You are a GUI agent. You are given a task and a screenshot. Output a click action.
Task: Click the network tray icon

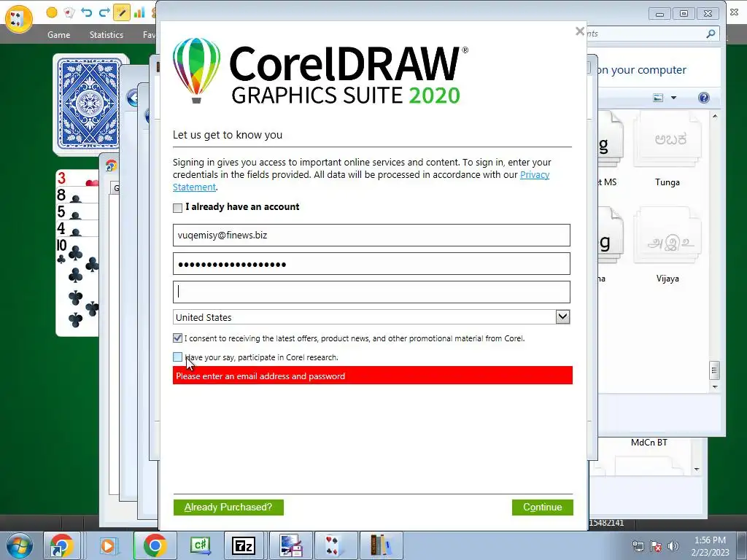[638, 546]
